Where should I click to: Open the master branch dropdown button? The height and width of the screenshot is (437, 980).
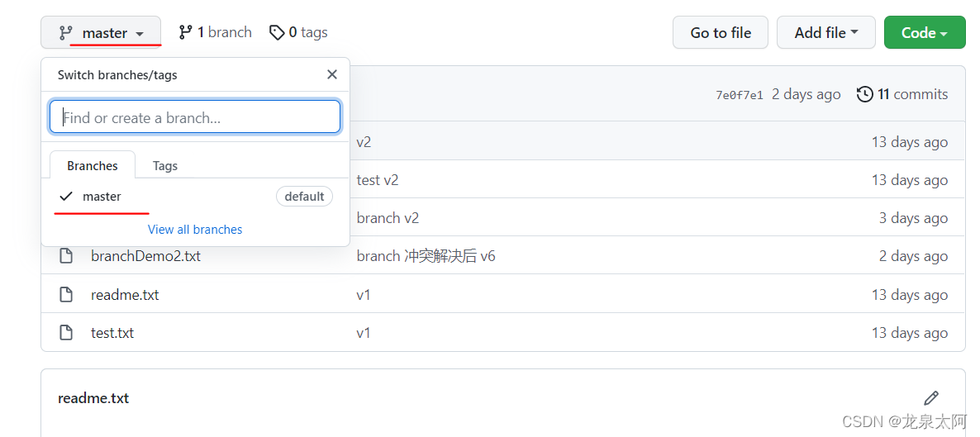coord(101,32)
